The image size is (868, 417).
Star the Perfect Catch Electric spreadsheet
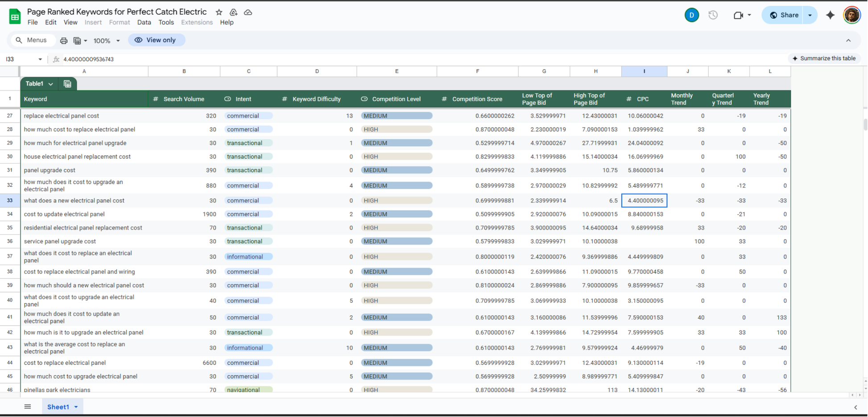(218, 12)
